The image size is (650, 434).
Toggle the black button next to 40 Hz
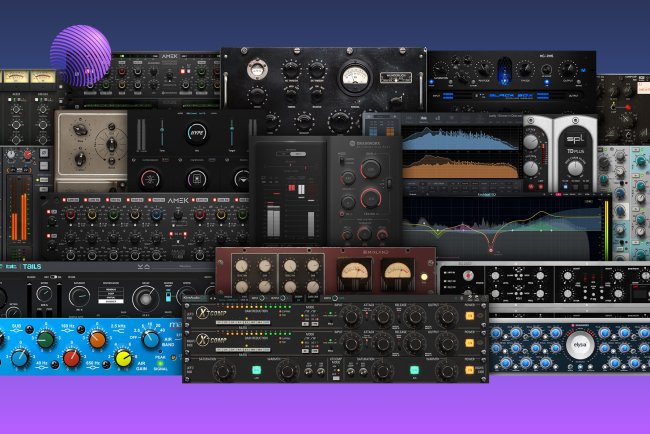point(55,365)
